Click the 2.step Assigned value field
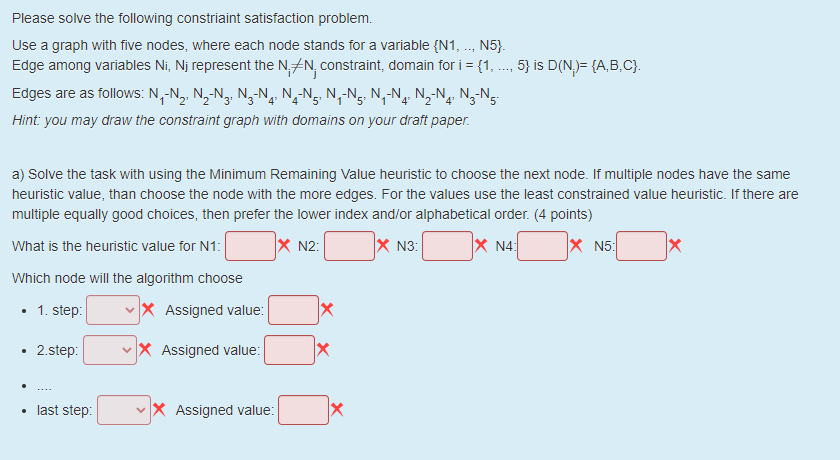The image size is (840, 460). pyautogui.click(x=289, y=350)
